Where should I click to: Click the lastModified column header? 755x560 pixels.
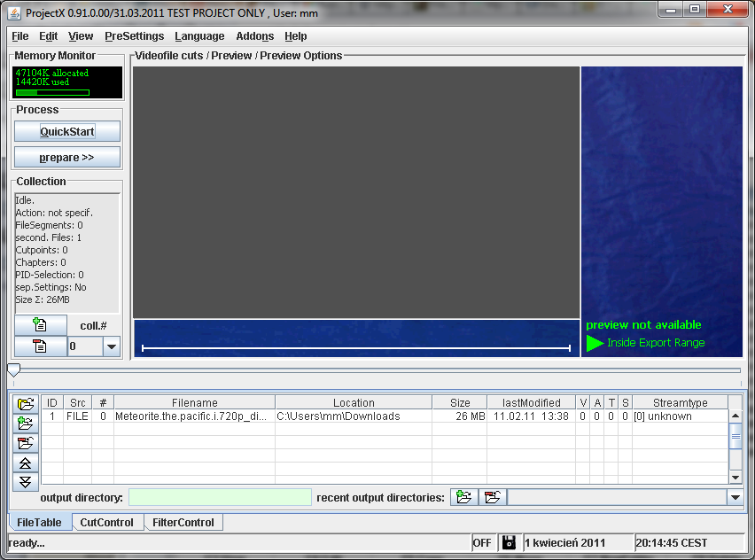(x=531, y=402)
